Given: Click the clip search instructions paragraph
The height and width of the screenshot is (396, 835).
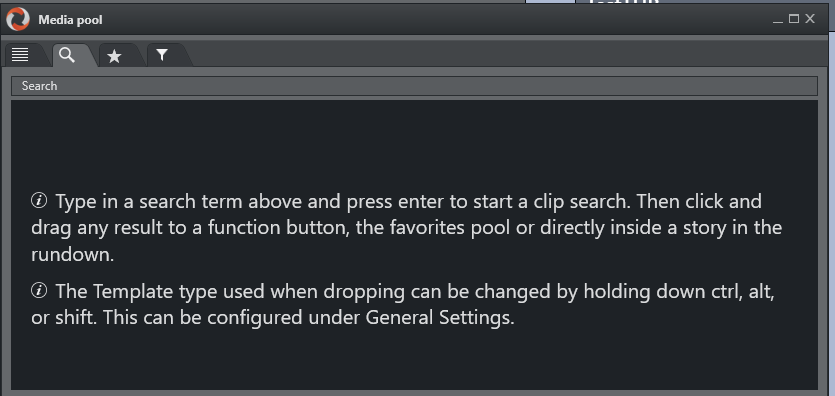Looking at the screenshot, I should tap(406, 228).
